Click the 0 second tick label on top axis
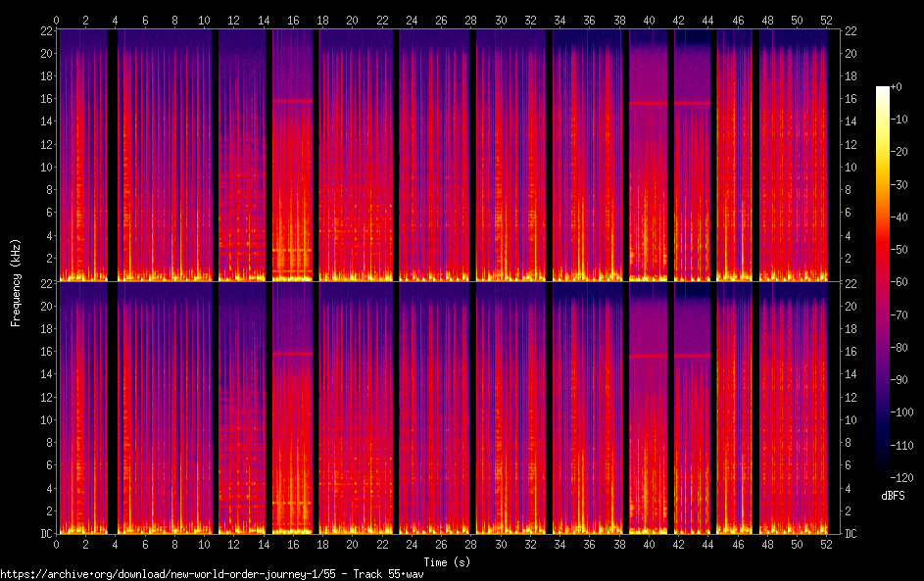The height and width of the screenshot is (581, 924). click(56, 20)
